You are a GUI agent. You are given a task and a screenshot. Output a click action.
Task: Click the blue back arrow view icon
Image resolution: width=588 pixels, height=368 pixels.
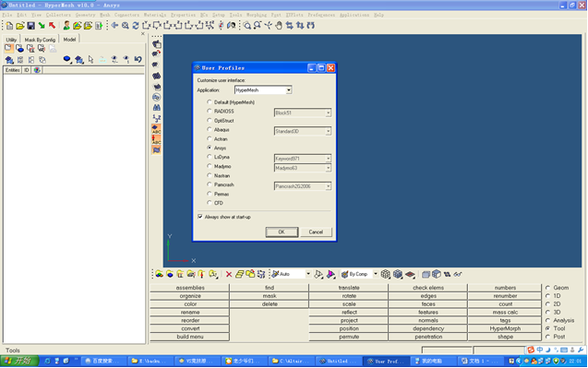point(114,26)
